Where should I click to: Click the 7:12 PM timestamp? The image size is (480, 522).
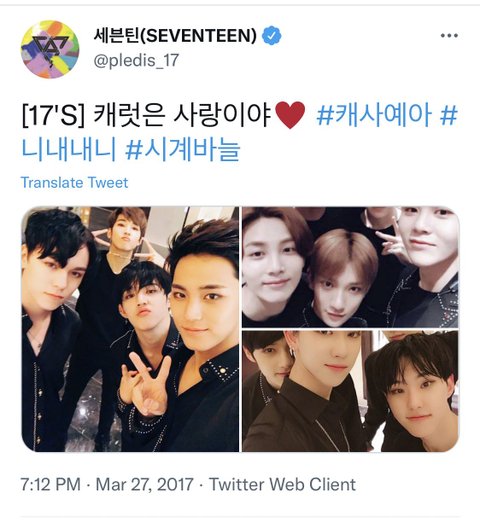[51, 484]
